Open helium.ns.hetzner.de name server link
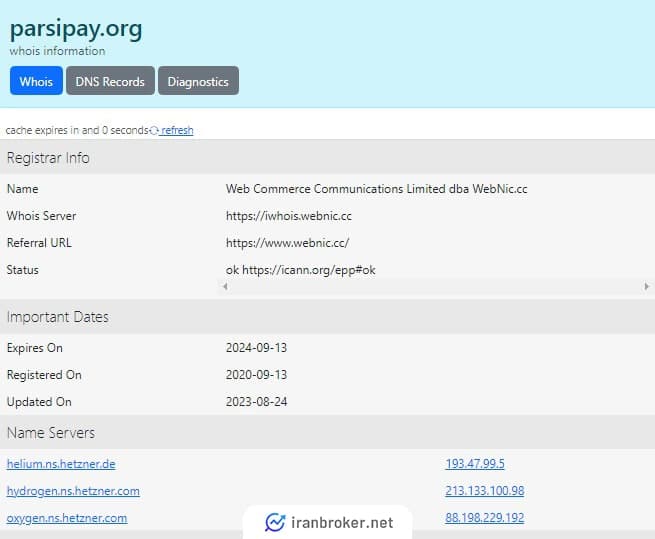The height and width of the screenshot is (539, 655). pos(61,464)
